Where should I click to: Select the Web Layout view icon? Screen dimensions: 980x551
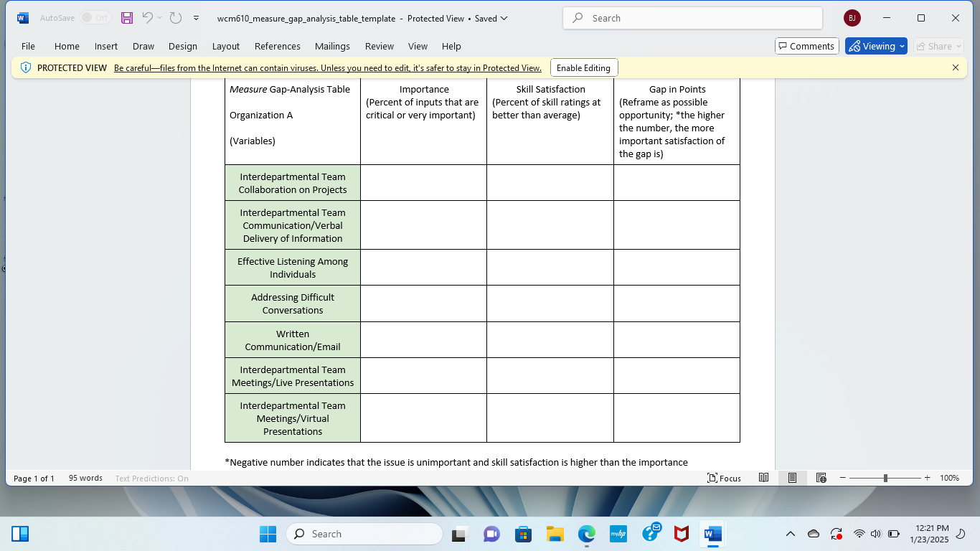click(820, 478)
